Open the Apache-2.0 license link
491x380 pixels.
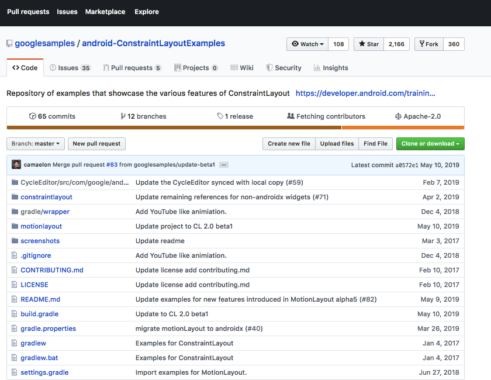click(x=418, y=116)
